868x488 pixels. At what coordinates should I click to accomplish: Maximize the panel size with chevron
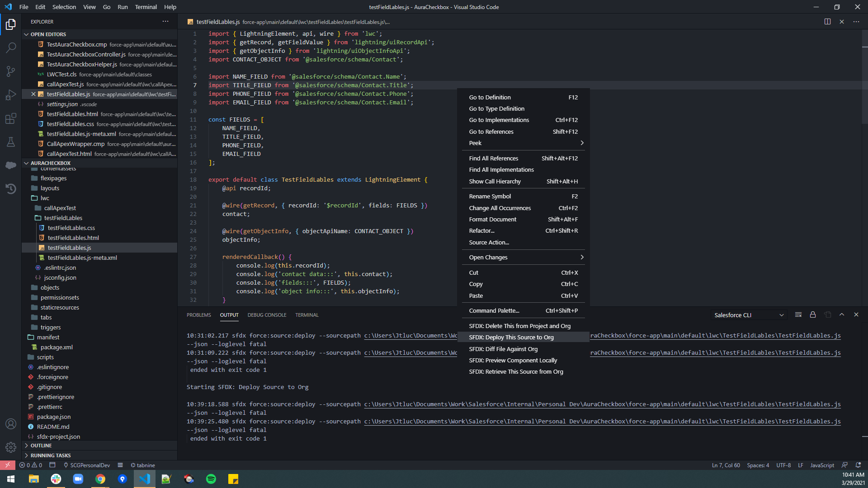(842, 315)
